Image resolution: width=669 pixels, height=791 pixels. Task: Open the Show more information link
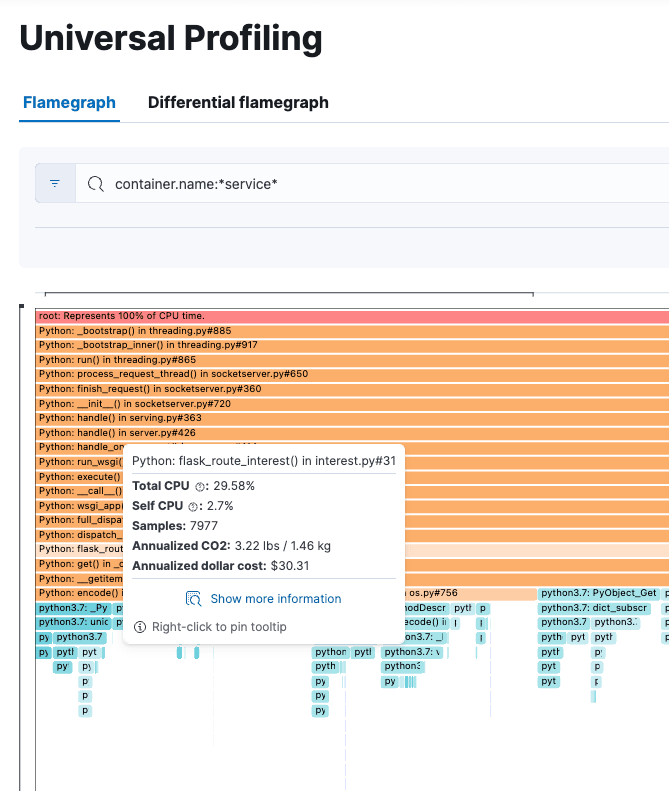(275, 599)
